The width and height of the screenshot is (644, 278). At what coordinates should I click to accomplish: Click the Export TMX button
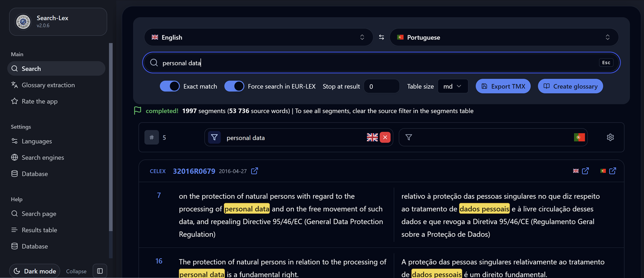coord(503,86)
